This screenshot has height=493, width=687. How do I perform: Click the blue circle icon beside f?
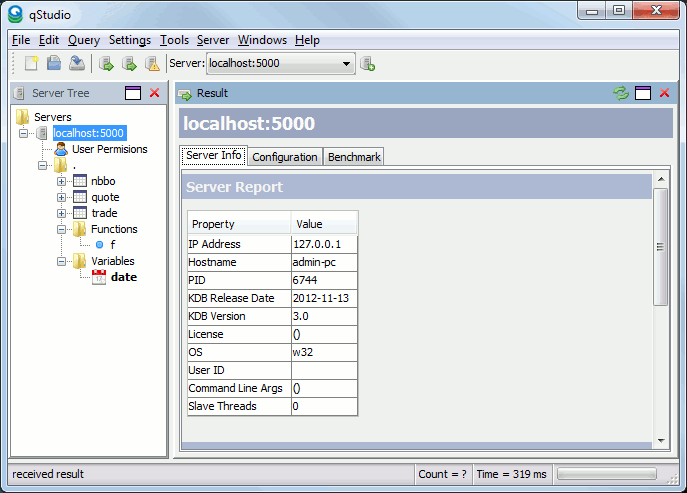click(99, 245)
